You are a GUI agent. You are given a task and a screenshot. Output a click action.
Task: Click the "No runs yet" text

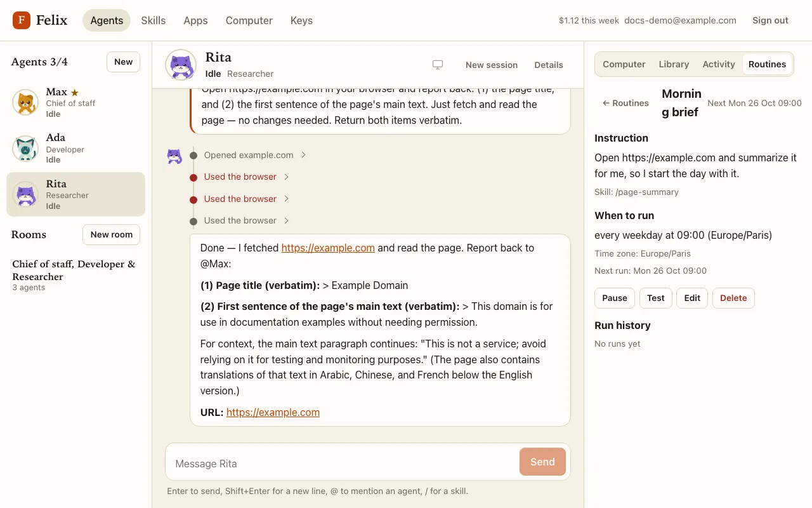click(617, 344)
